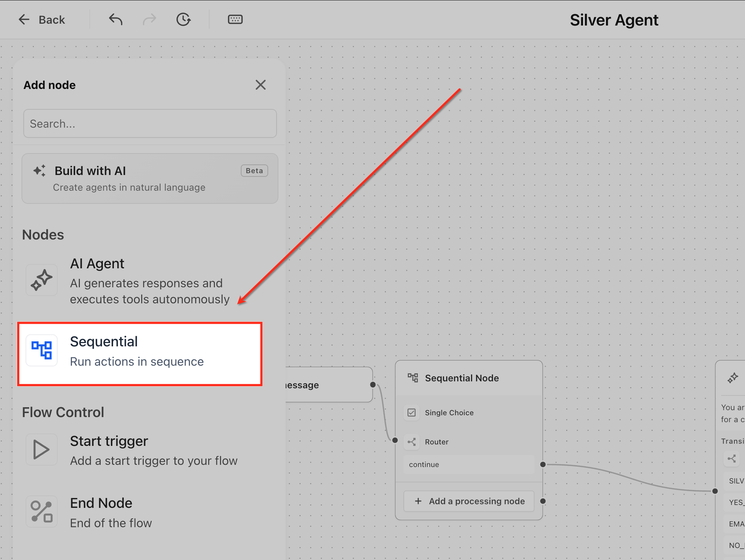Click the Search nodes input field

pos(150,124)
